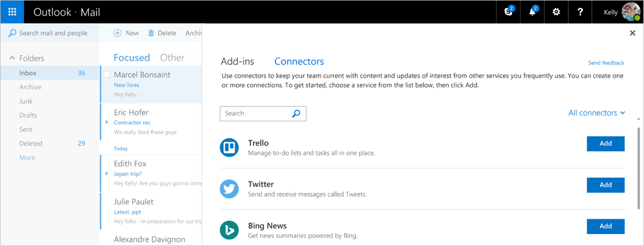Click the Bing News connector name

tap(267, 226)
